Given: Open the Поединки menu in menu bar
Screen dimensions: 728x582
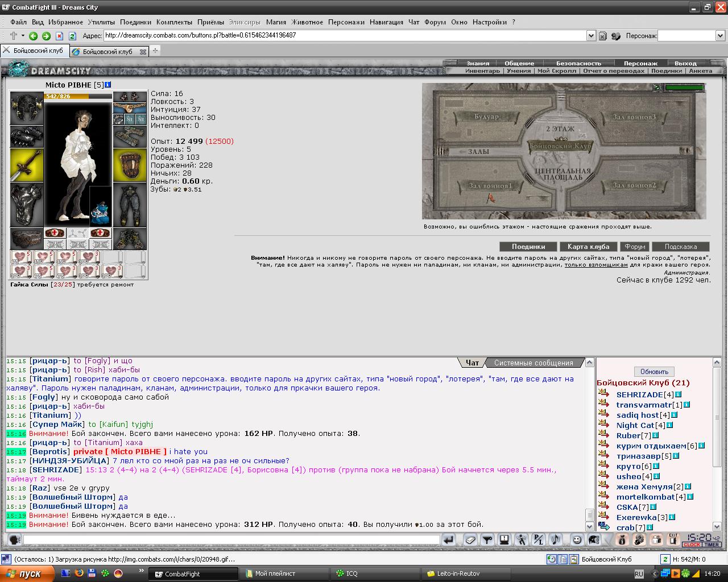Looking at the screenshot, I should (135, 22).
